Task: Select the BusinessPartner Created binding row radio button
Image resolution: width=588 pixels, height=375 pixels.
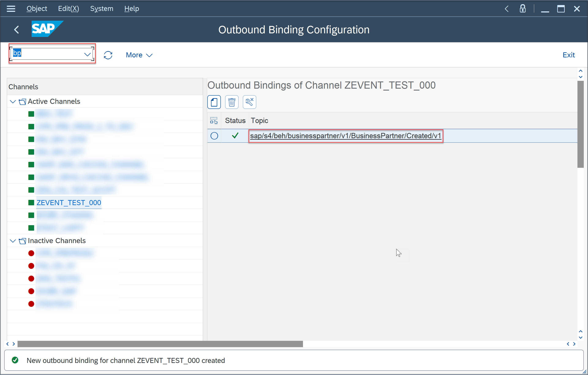Action: [214, 136]
